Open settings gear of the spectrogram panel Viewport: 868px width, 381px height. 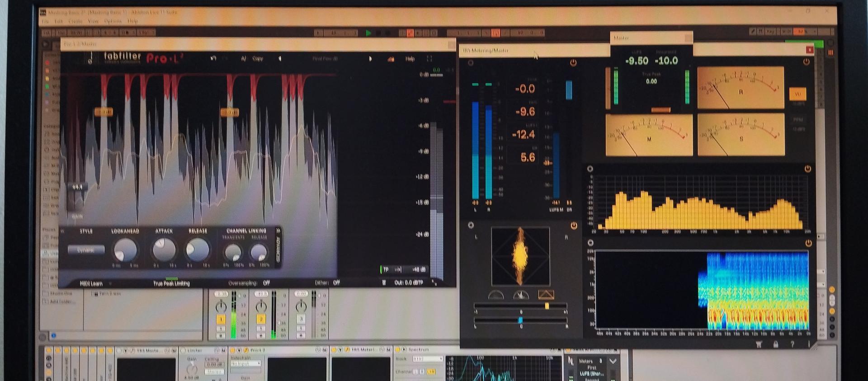(x=590, y=243)
